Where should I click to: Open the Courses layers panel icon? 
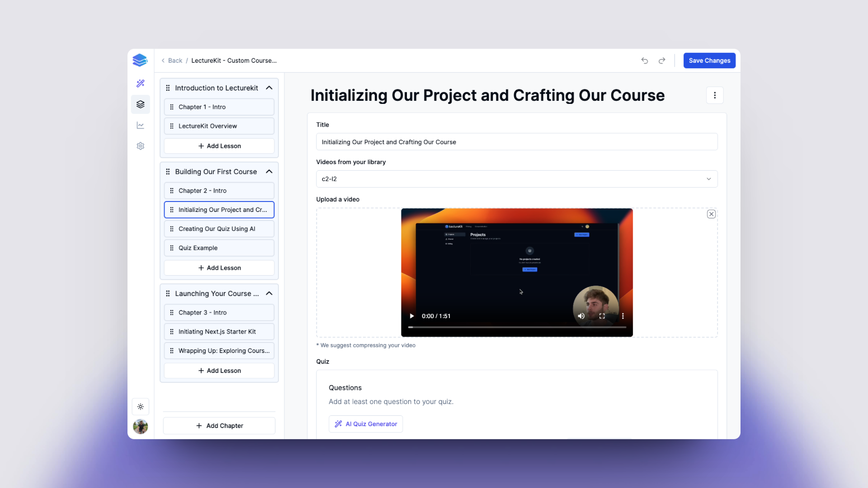(140, 104)
